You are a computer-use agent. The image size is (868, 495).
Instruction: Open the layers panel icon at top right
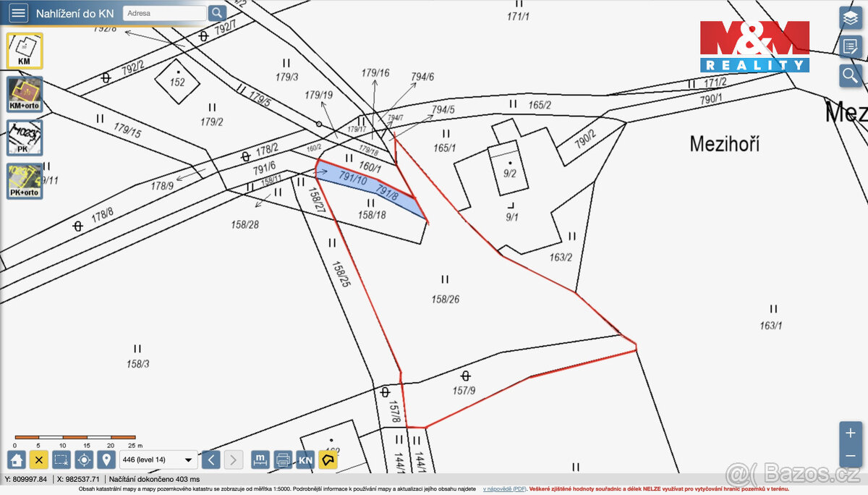pos(851,17)
